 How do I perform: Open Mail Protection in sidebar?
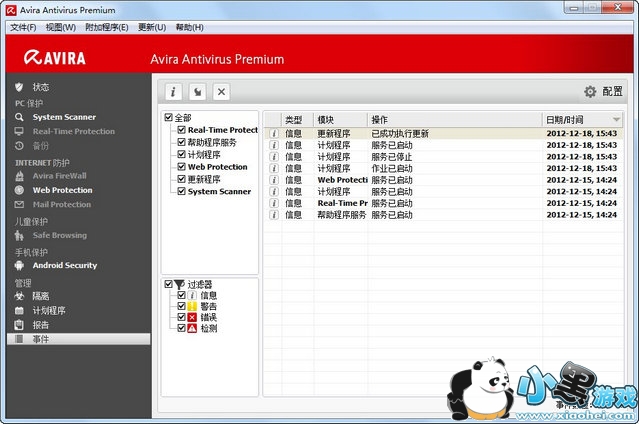click(62, 204)
